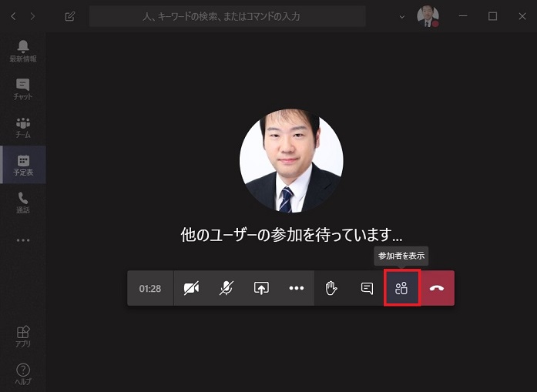537x392 pixels.
Task: Minimize the Teams window
Action: click(x=463, y=16)
